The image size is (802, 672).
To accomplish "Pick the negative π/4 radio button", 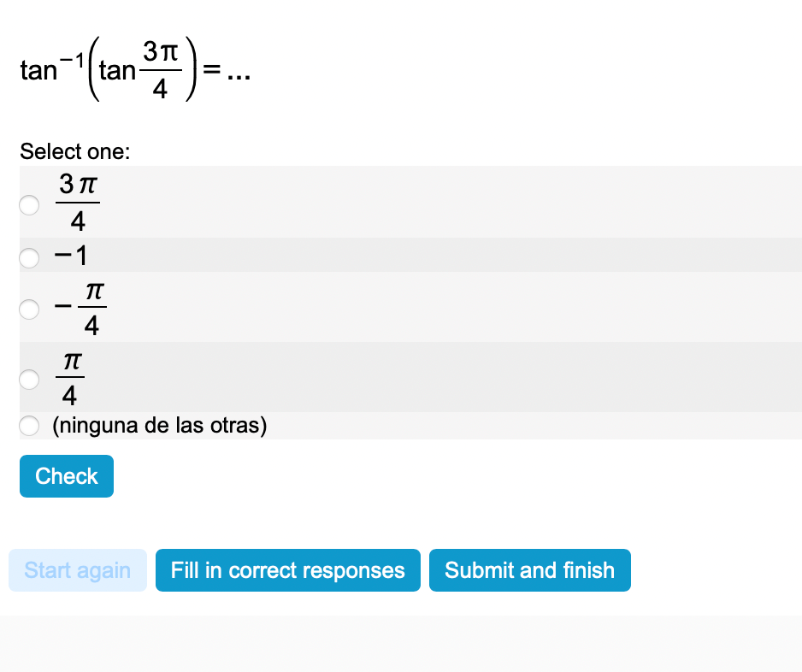I will tap(30, 309).
